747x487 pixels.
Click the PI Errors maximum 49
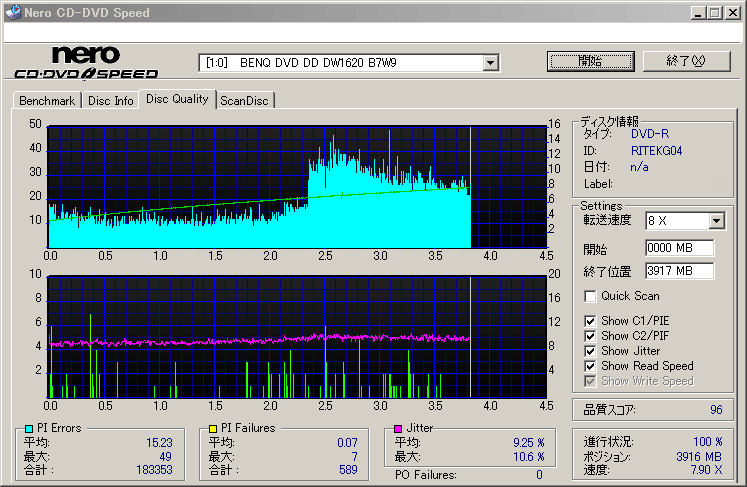pos(165,457)
